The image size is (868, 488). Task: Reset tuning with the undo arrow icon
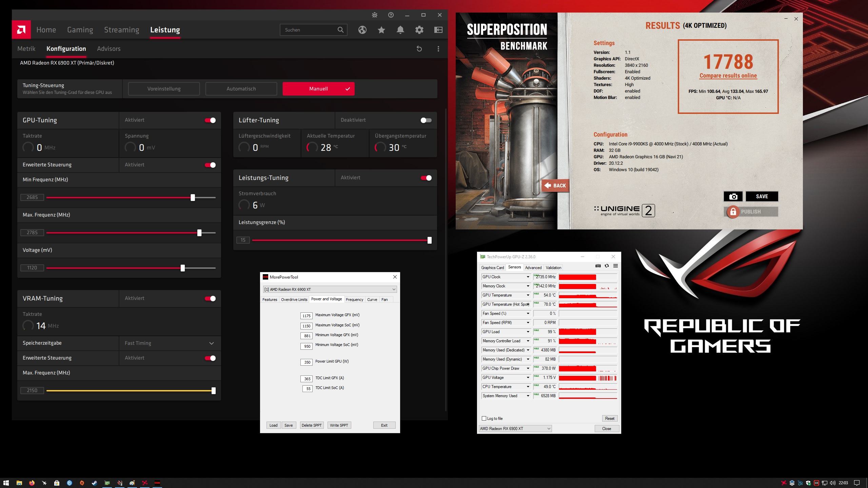pyautogui.click(x=419, y=49)
